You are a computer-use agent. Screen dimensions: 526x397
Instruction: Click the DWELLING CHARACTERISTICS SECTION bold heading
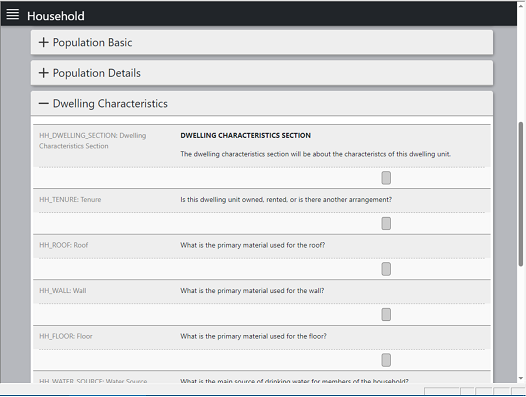tap(246, 136)
